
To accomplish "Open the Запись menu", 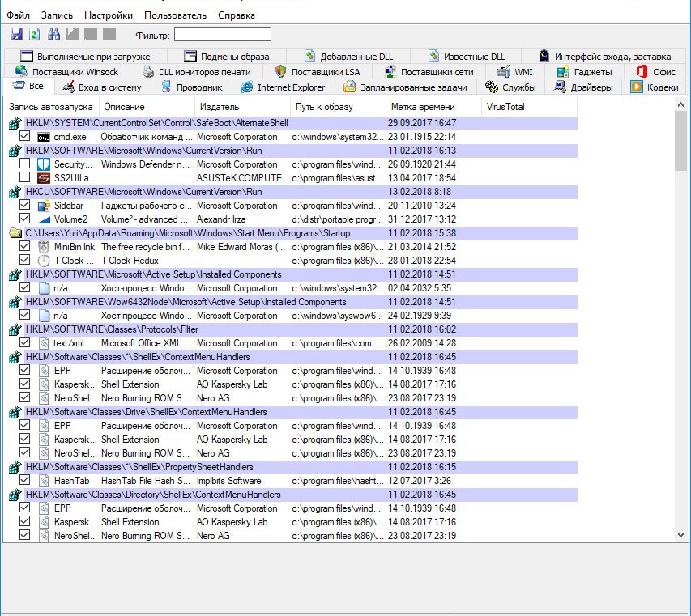I will [57, 15].
